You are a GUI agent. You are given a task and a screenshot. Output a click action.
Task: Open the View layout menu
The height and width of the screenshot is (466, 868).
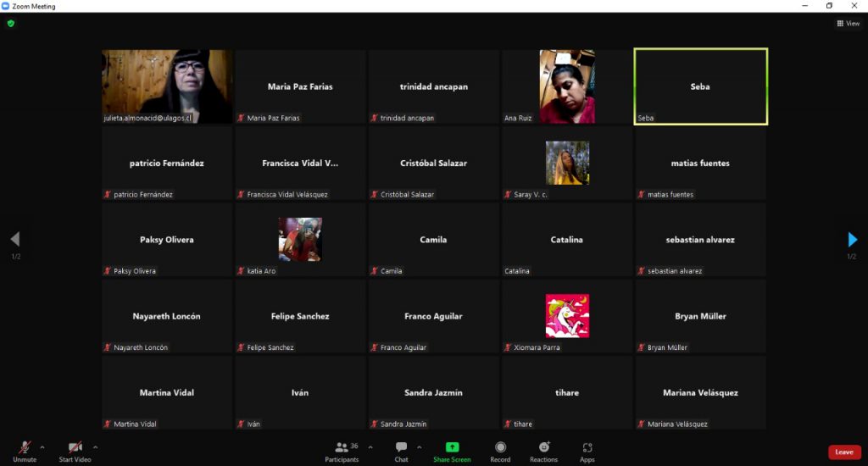click(848, 24)
